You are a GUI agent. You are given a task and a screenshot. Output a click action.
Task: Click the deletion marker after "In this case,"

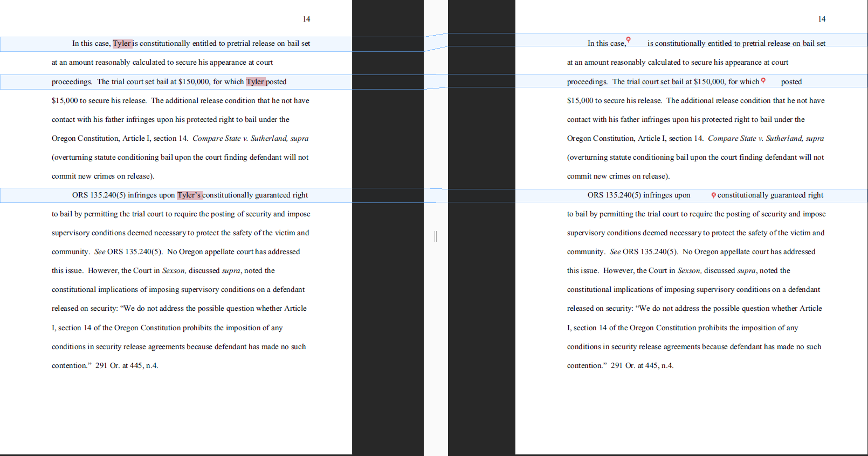click(628, 39)
